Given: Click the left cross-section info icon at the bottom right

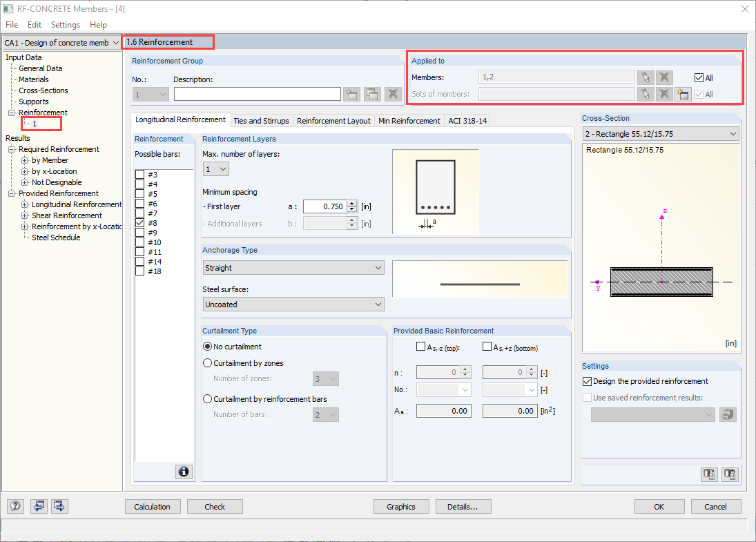Looking at the screenshot, I should tap(709, 474).
